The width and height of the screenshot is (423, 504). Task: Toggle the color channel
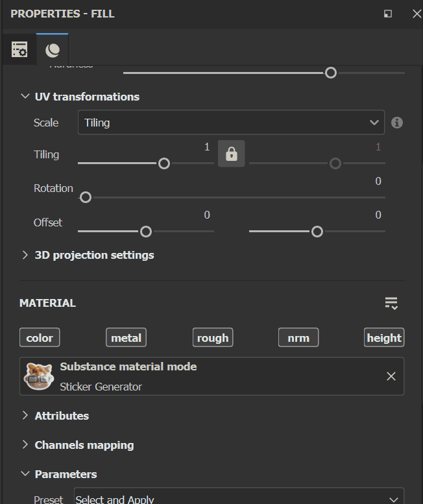40,337
